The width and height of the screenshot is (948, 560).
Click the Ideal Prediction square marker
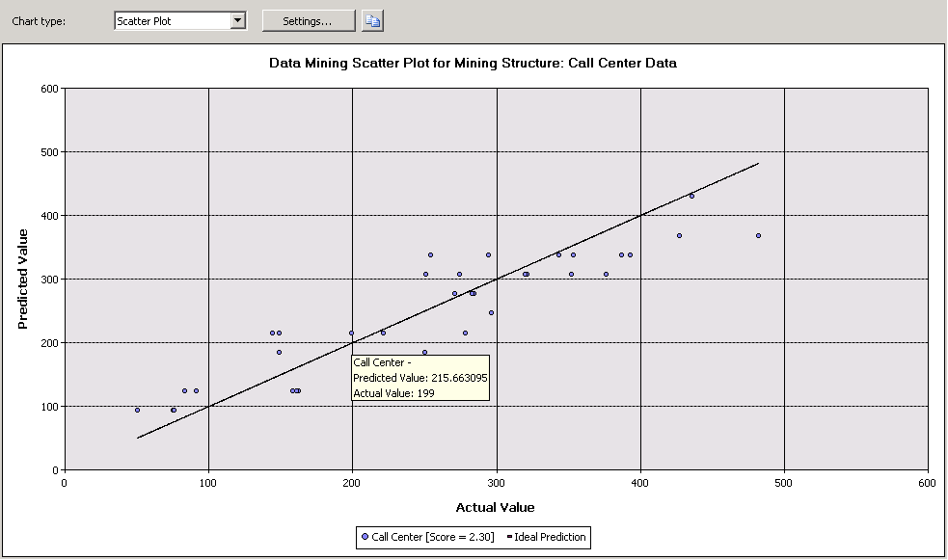tap(508, 537)
